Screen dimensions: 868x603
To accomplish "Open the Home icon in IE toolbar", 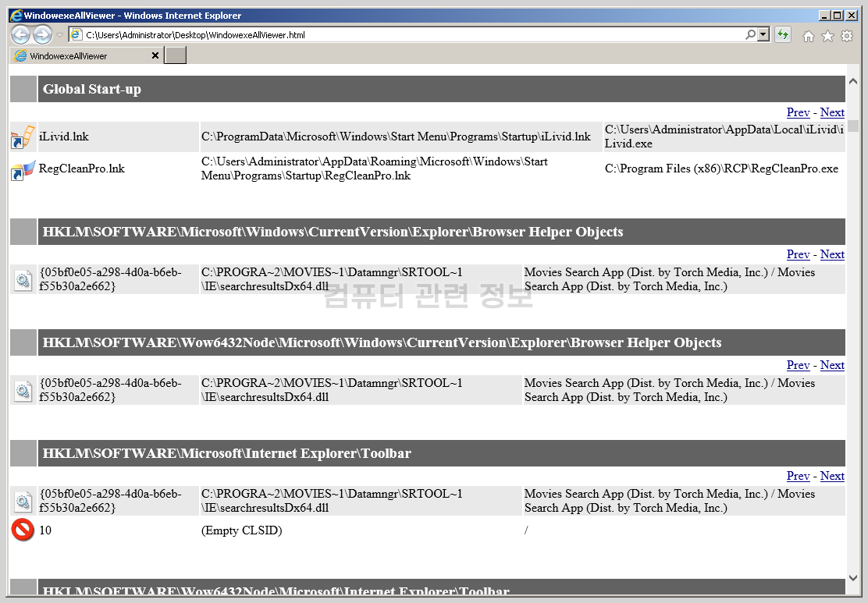I will pyautogui.click(x=808, y=37).
